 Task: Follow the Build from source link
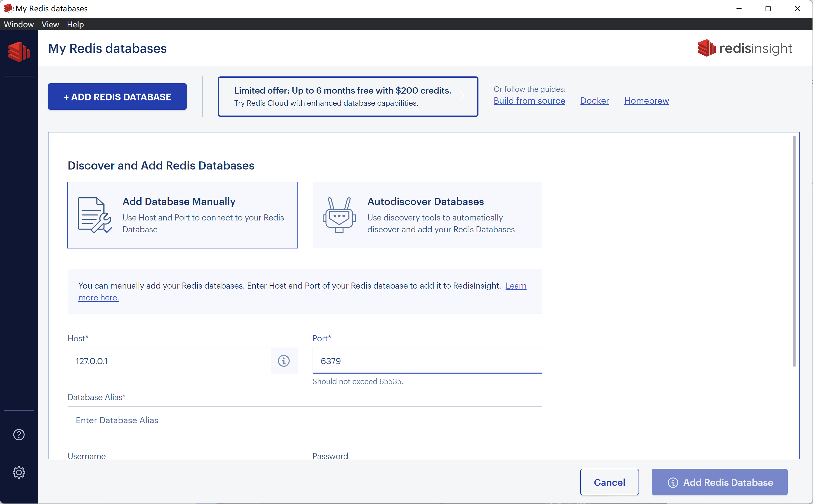pos(529,101)
